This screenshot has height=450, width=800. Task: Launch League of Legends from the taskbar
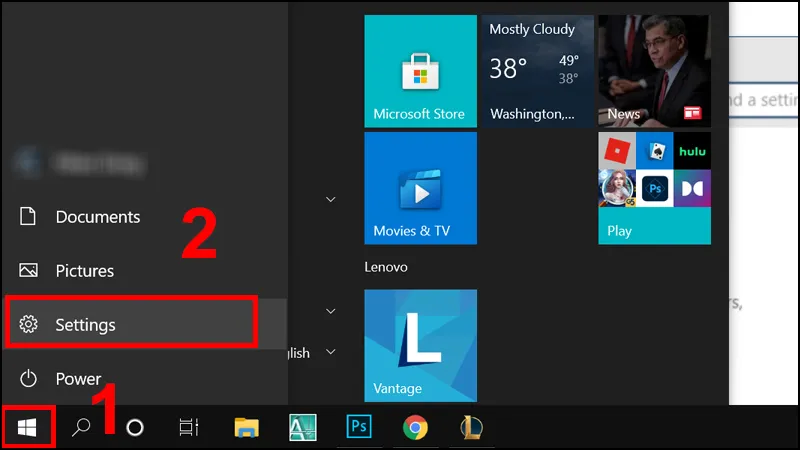472,428
